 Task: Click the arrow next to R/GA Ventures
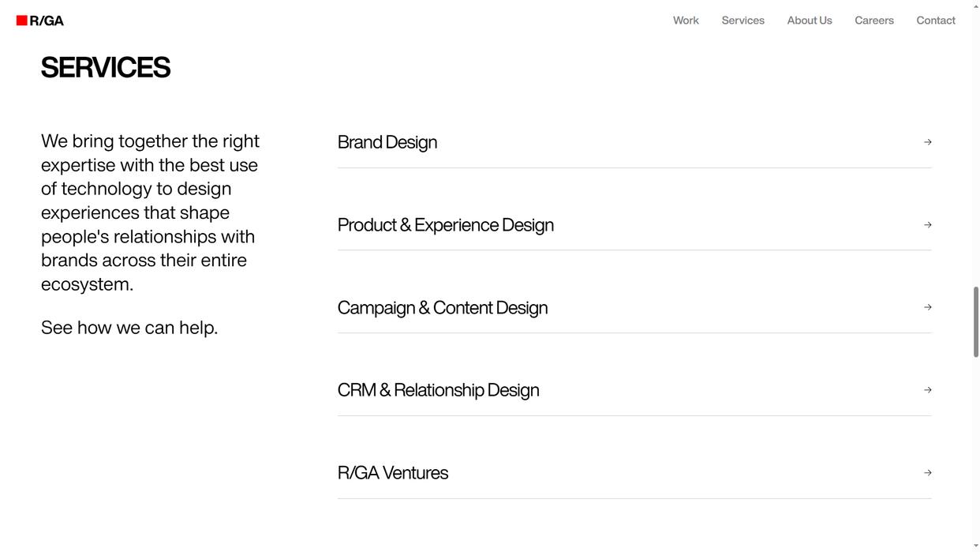tap(927, 473)
